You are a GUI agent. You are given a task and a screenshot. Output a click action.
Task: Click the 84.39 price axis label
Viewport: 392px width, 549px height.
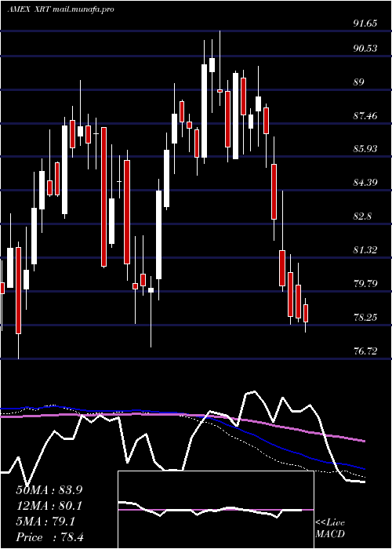coord(365,183)
